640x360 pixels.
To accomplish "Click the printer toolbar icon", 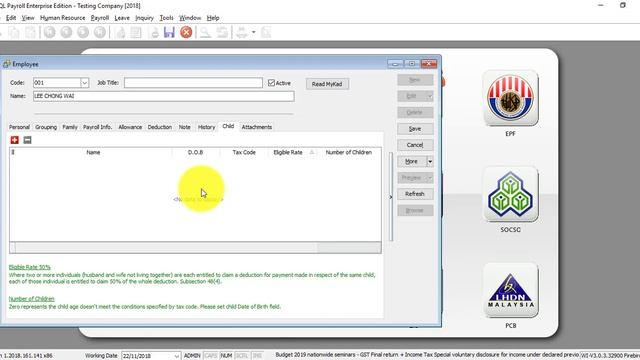I will click(242, 32).
